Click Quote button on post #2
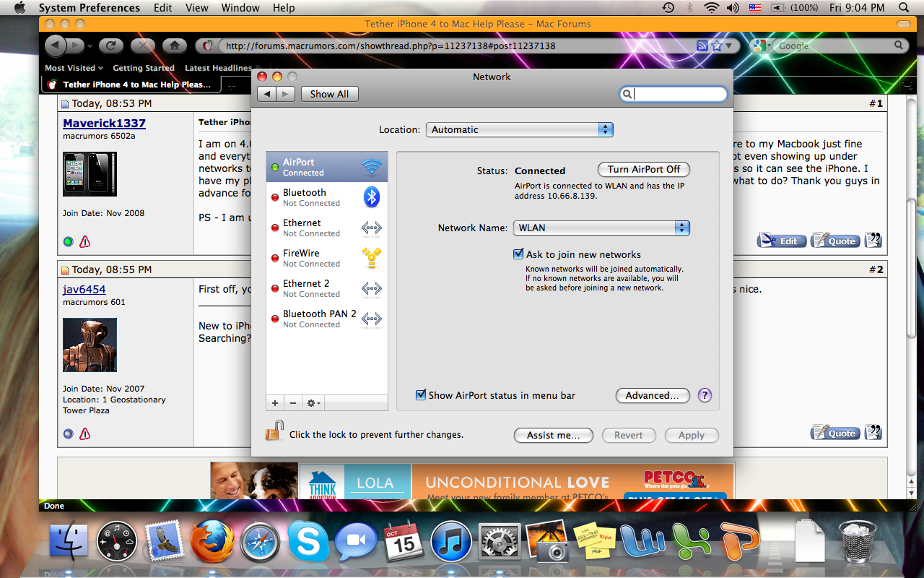Image resolution: width=924 pixels, height=578 pixels. click(x=835, y=433)
